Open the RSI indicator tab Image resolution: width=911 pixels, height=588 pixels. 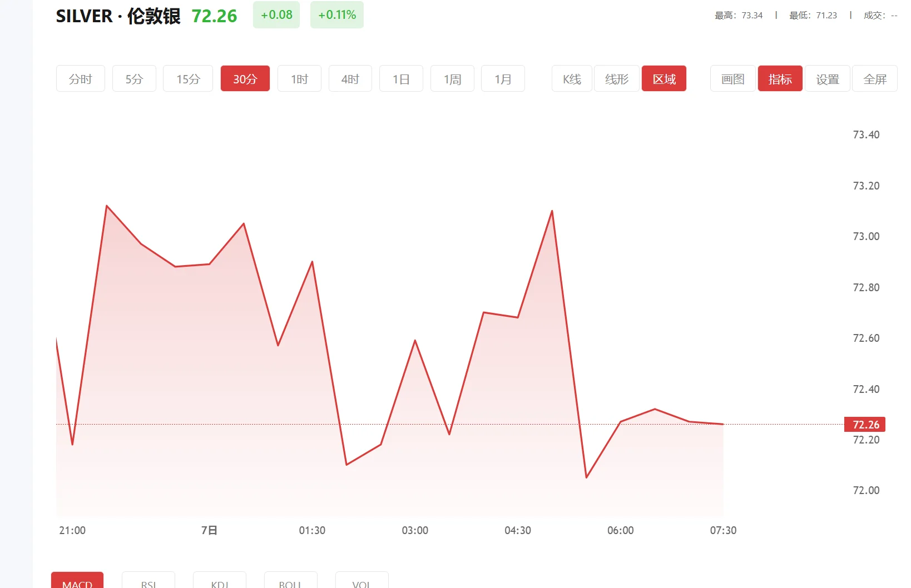pos(148,582)
